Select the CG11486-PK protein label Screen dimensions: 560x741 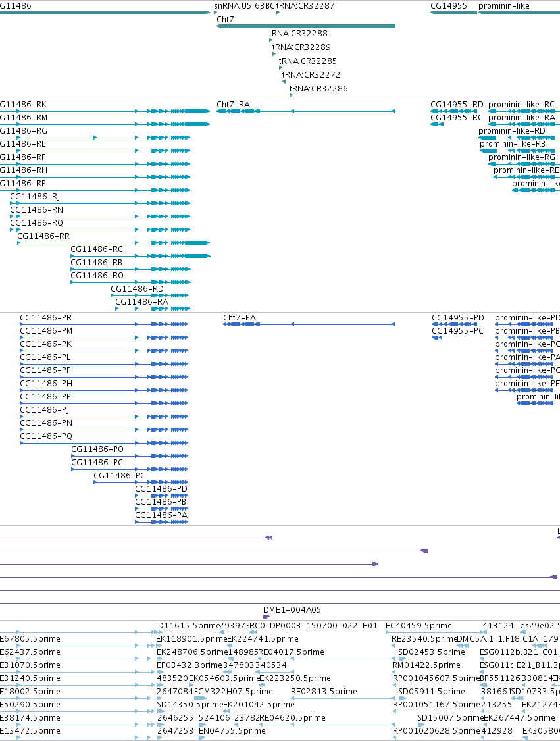(46, 345)
